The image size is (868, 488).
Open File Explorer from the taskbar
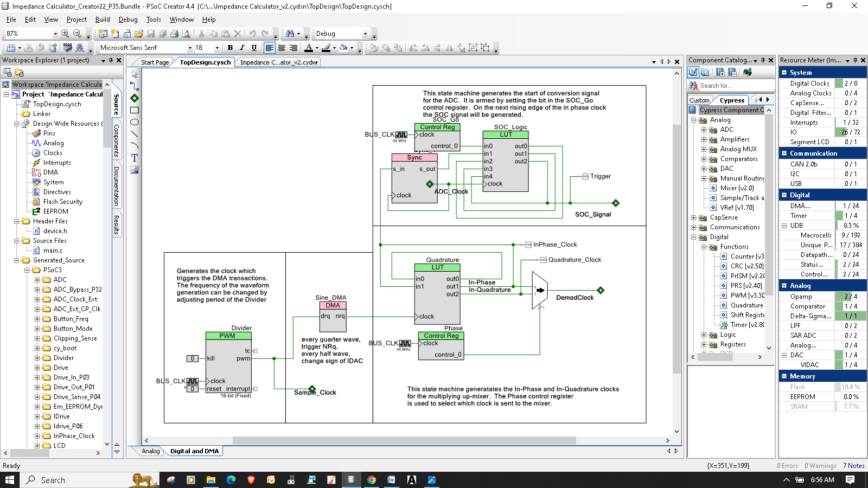[x=210, y=480]
